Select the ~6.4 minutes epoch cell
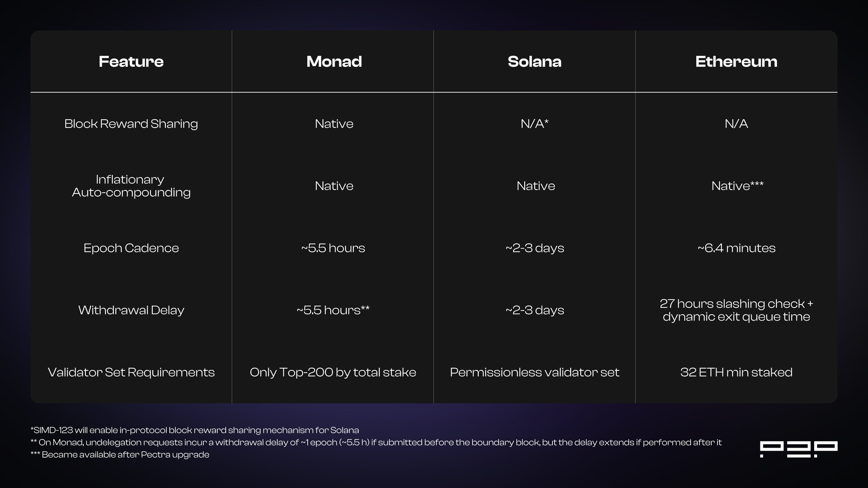Screen dimensions: 868x488 click(x=736, y=248)
